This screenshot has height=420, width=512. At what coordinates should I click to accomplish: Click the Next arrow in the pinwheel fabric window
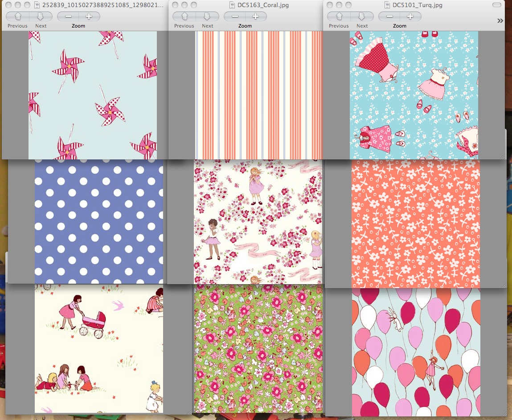(41, 16)
